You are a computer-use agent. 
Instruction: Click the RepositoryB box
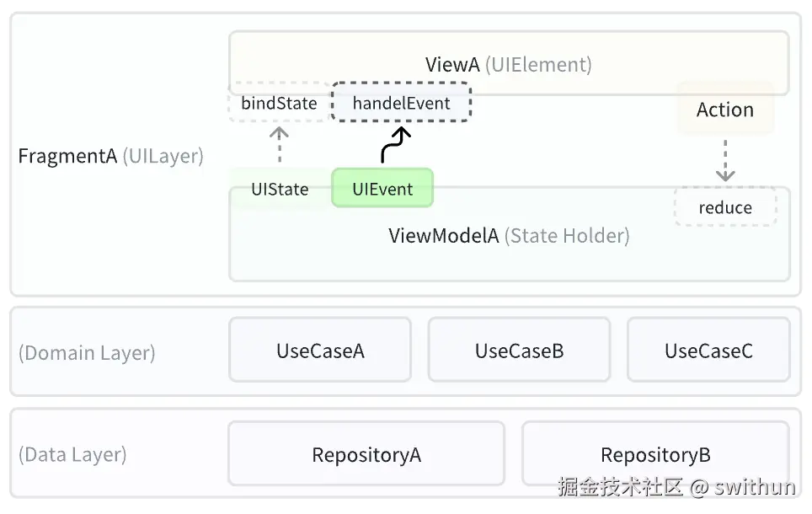[655, 456]
